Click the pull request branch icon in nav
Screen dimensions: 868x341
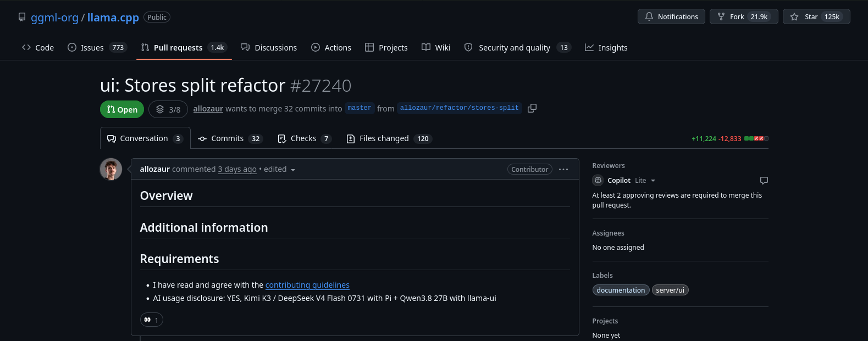[x=145, y=48]
